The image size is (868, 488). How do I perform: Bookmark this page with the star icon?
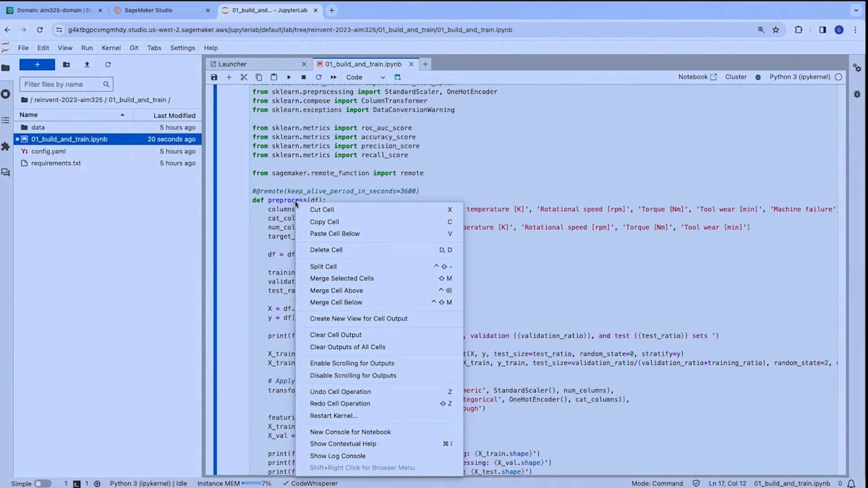tap(776, 30)
